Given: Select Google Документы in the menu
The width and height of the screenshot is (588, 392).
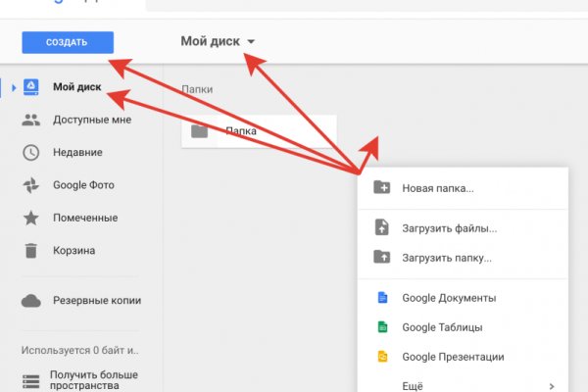Looking at the screenshot, I should 448,298.
